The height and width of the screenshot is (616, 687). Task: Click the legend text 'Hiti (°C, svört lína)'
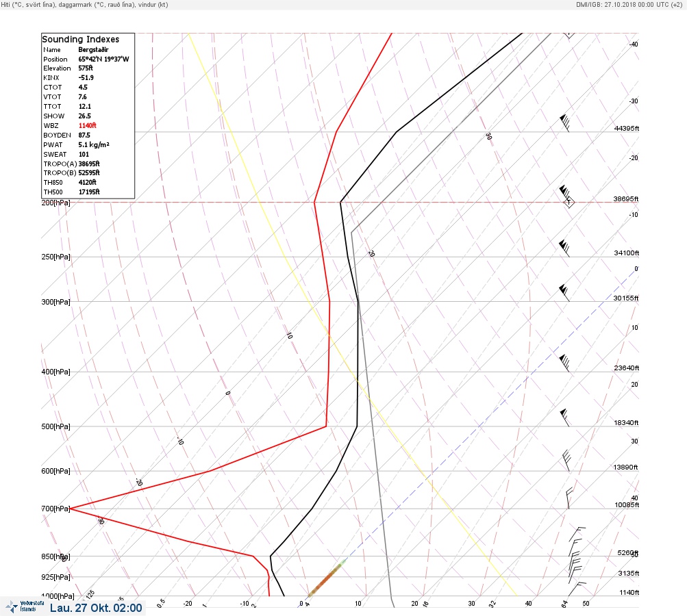coord(27,4)
